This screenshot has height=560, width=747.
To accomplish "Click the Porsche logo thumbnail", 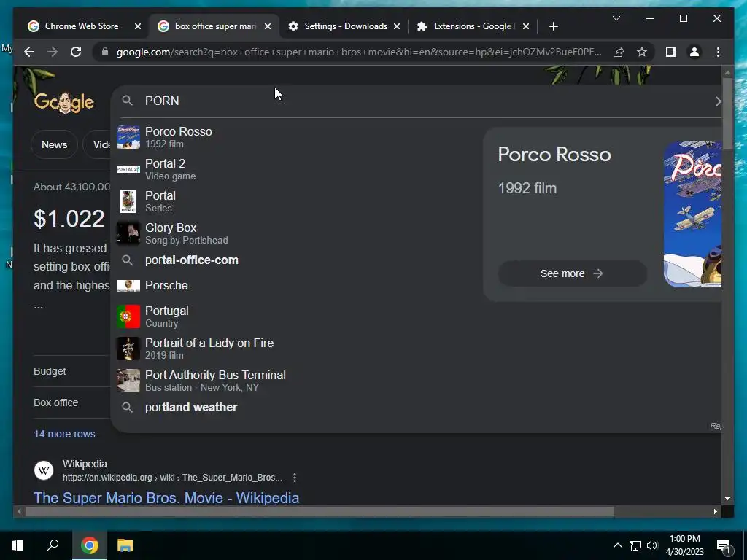I will pos(128,285).
